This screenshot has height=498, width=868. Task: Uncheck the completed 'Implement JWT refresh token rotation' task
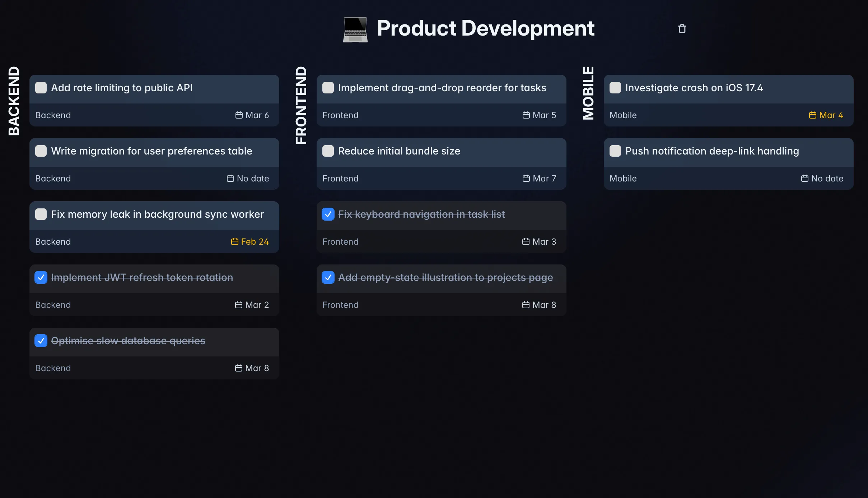tap(41, 277)
